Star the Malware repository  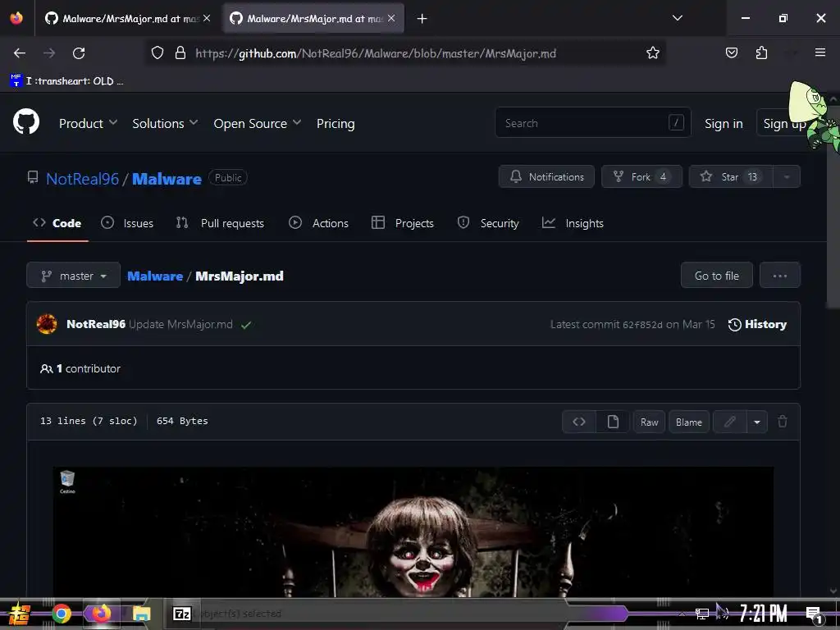[731, 176]
